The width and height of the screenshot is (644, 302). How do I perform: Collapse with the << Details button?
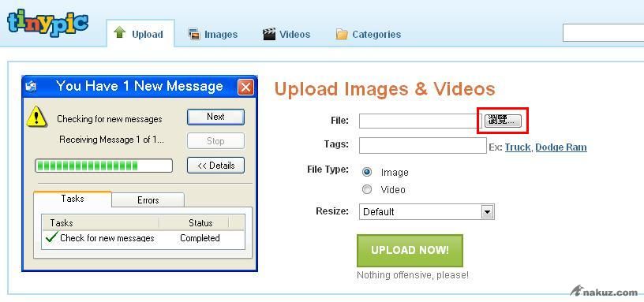[x=215, y=166]
